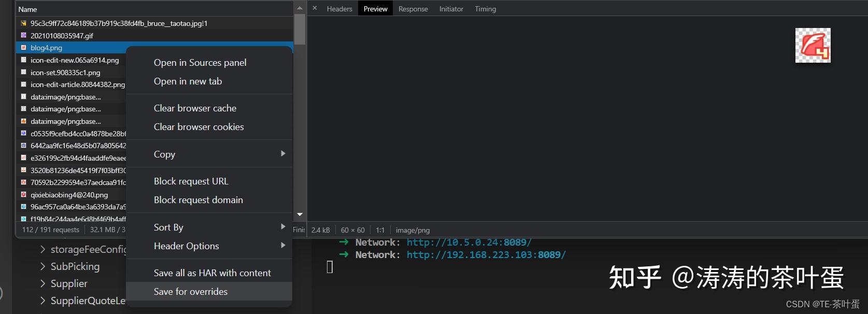
Task: Click the blog4.png file icon
Action: 23,48
